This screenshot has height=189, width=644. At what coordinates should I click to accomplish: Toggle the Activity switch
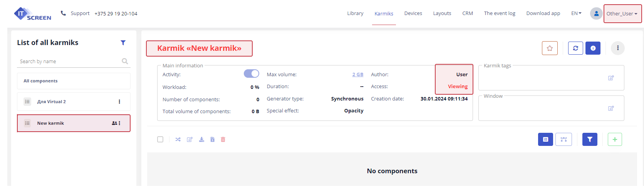(x=252, y=74)
